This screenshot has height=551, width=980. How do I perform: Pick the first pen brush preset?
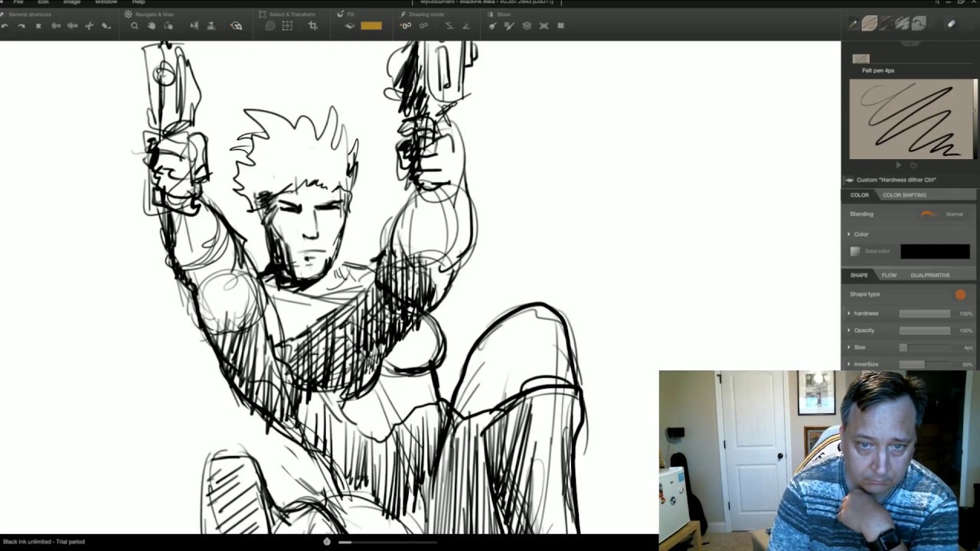(853, 24)
